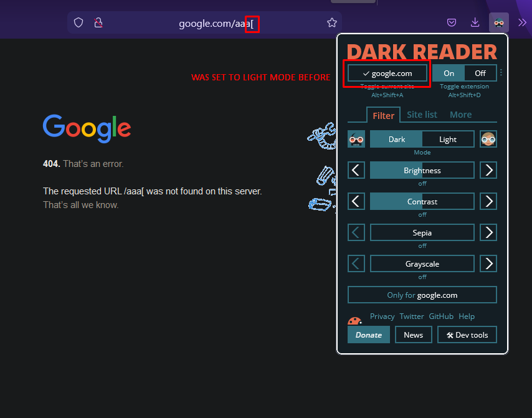
Task: Click the Only for google.com button
Action: 422,295
